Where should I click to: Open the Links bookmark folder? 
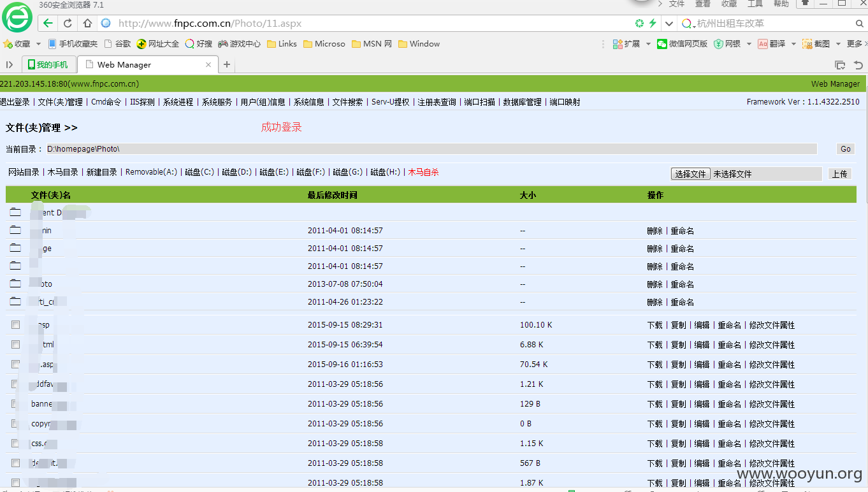point(282,44)
